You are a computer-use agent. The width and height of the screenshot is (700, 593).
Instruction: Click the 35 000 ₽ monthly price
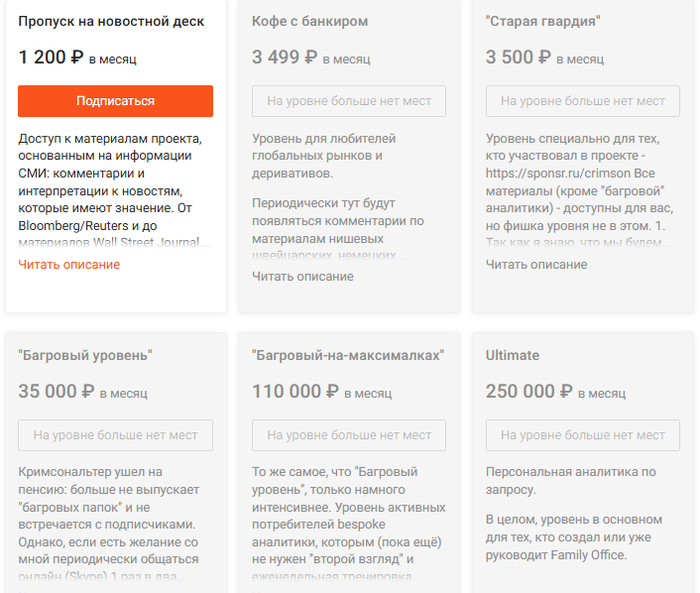56,391
